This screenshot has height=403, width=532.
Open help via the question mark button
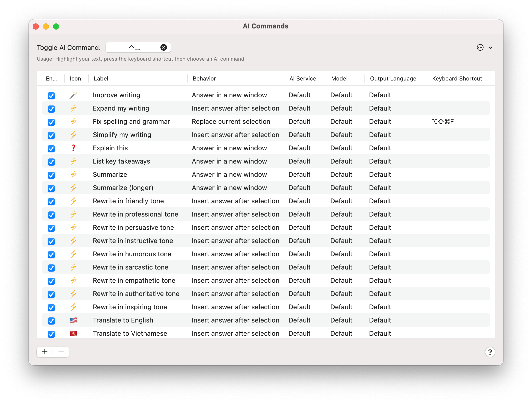click(490, 352)
